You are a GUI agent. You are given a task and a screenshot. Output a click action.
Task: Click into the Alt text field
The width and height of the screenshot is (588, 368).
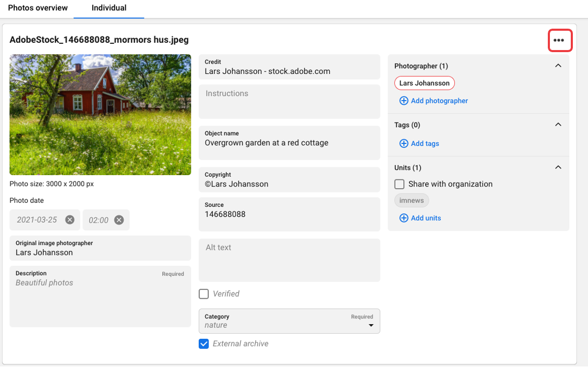289,260
